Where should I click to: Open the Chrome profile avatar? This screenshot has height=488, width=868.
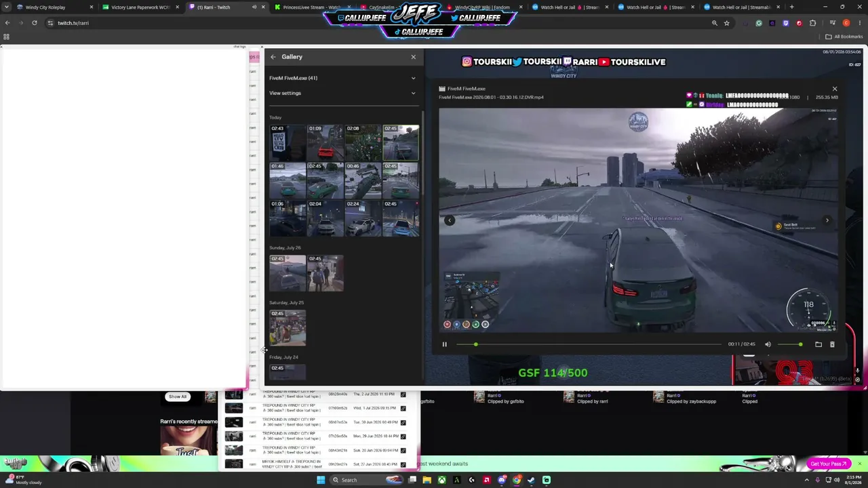click(846, 23)
